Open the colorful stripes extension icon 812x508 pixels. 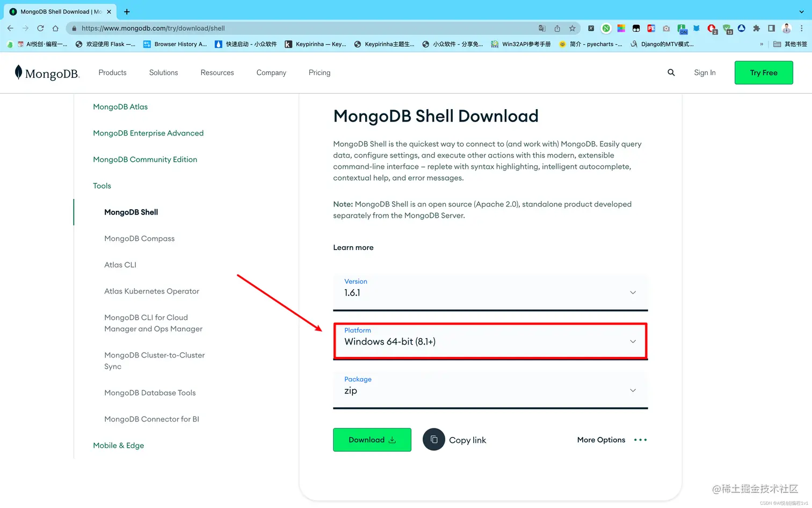click(621, 28)
